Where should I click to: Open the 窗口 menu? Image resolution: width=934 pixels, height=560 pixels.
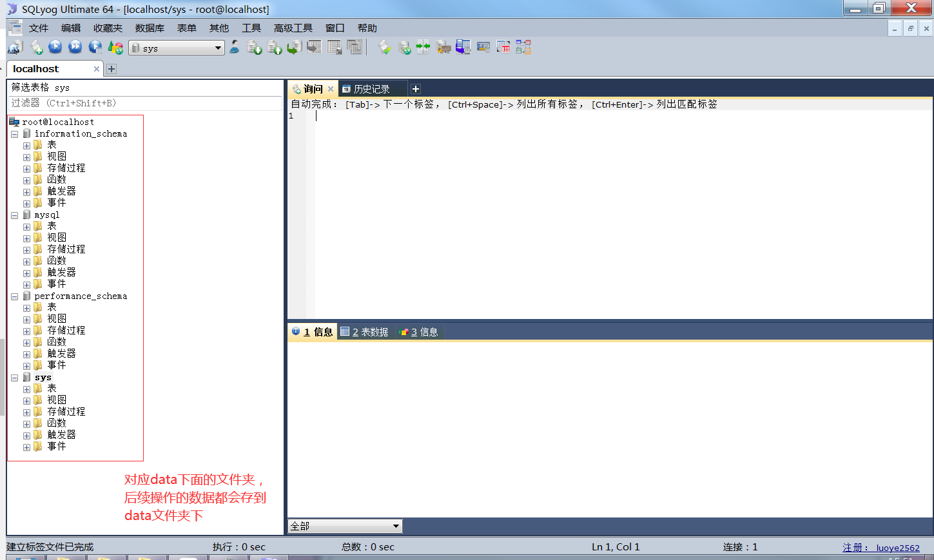click(x=335, y=28)
